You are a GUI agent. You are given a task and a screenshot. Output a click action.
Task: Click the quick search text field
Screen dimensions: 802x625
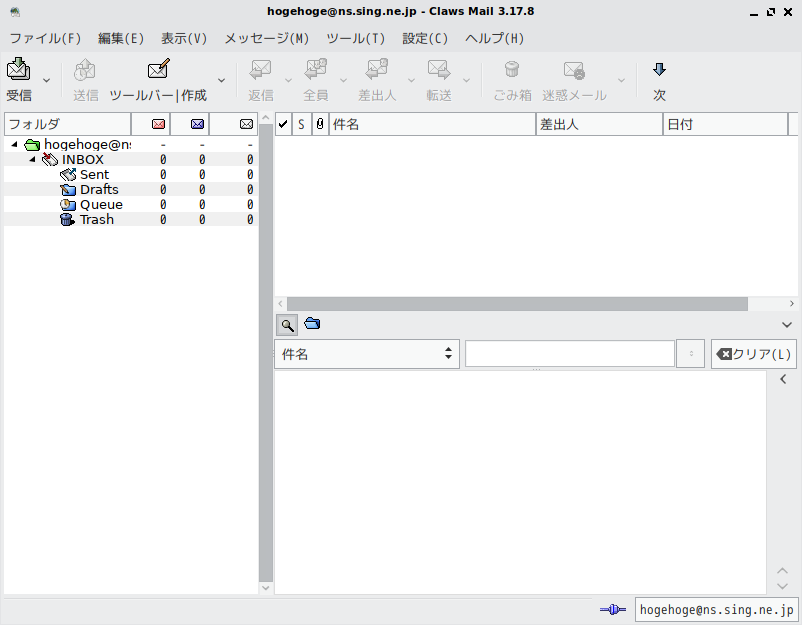(570, 353)
